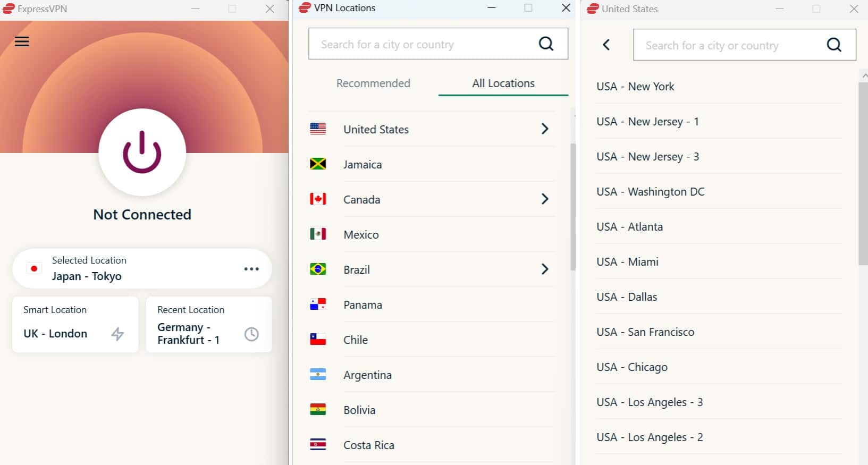Select Brazil in the locations list
The image size is (868, 465).
[432, 269]
